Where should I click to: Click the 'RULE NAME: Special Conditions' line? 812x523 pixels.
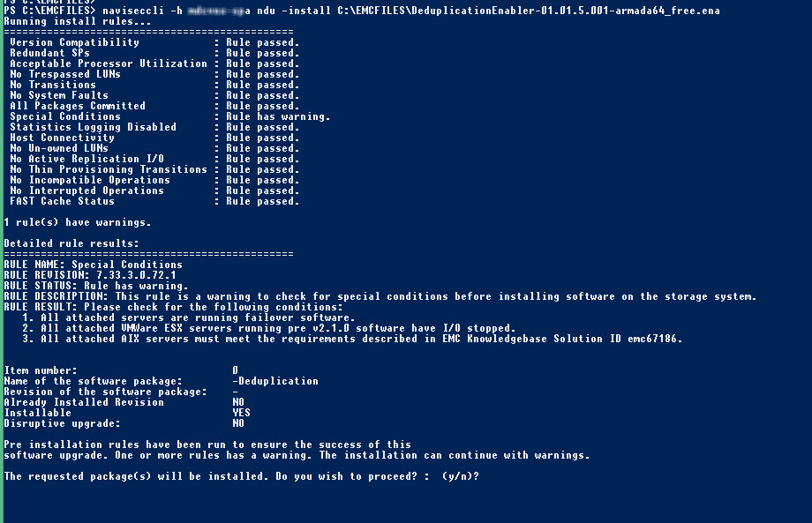click(94, 265)
